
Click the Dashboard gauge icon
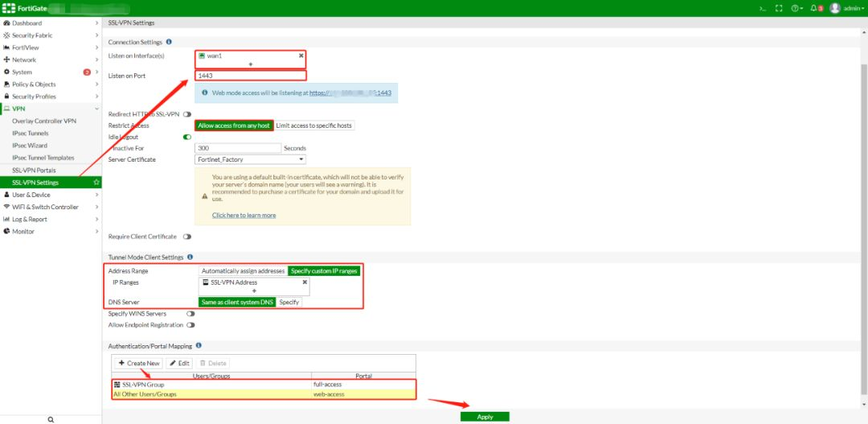coord(6,23)
